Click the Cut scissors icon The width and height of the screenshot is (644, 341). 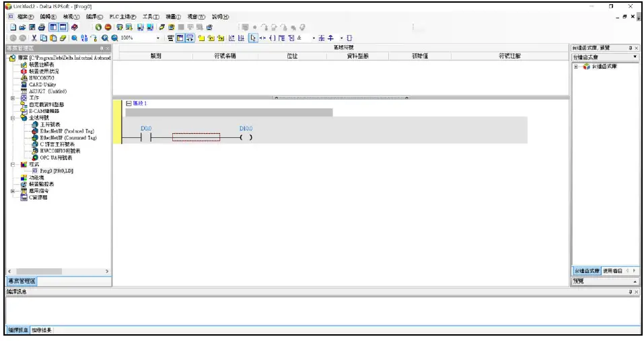tap(34, 38)
